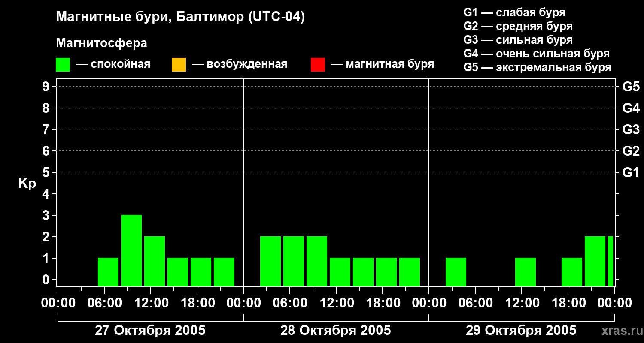Click the '28 Октября 2005' date label
The height and width of the screenshot is (343, 644).
336,330
